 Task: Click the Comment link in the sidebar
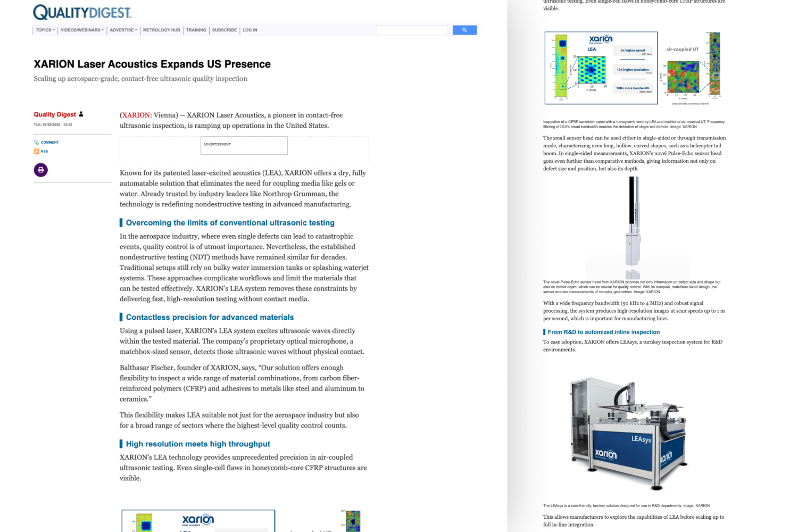[49, 143]
